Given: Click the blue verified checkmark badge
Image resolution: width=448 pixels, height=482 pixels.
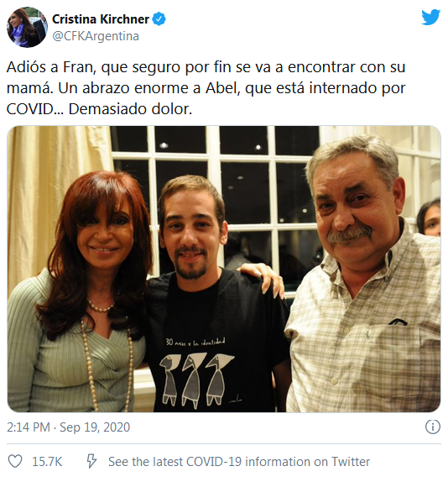Looking at the screenshot, I should tap(159, 19).
